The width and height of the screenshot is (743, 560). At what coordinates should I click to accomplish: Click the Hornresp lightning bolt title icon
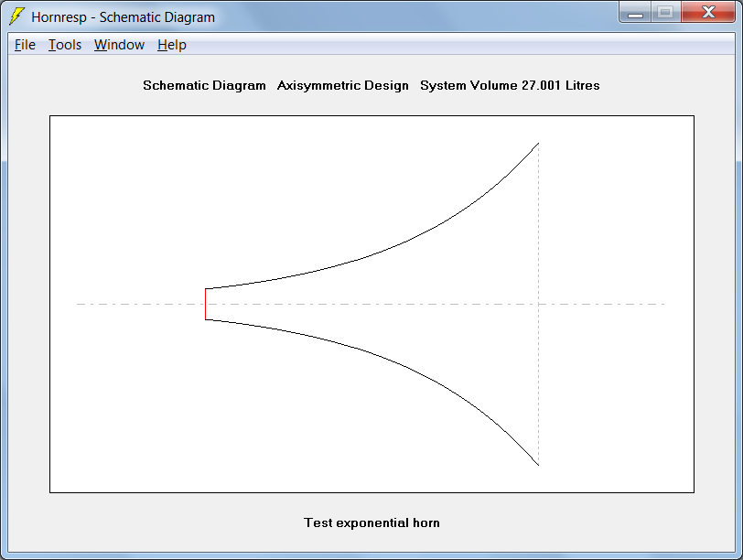(16, 16)
